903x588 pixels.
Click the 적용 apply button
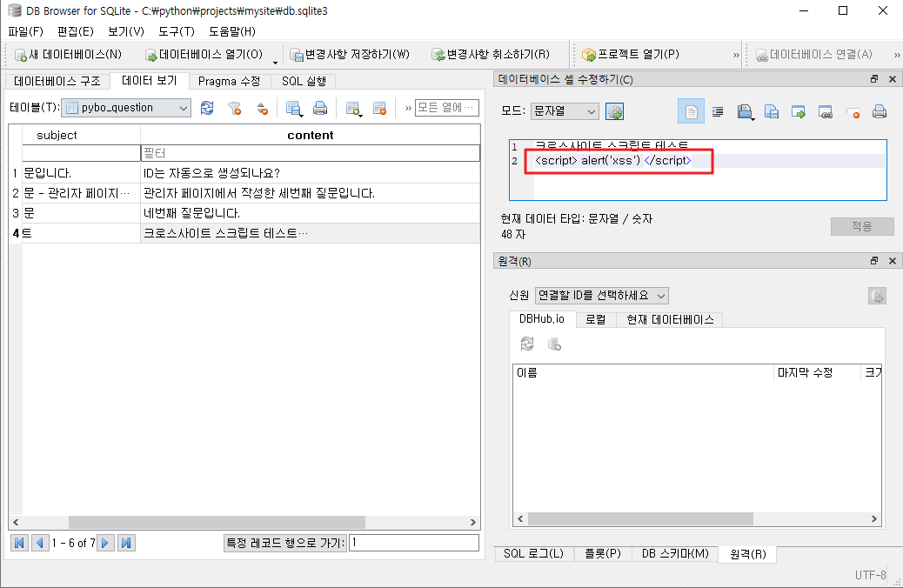(862, 226)
